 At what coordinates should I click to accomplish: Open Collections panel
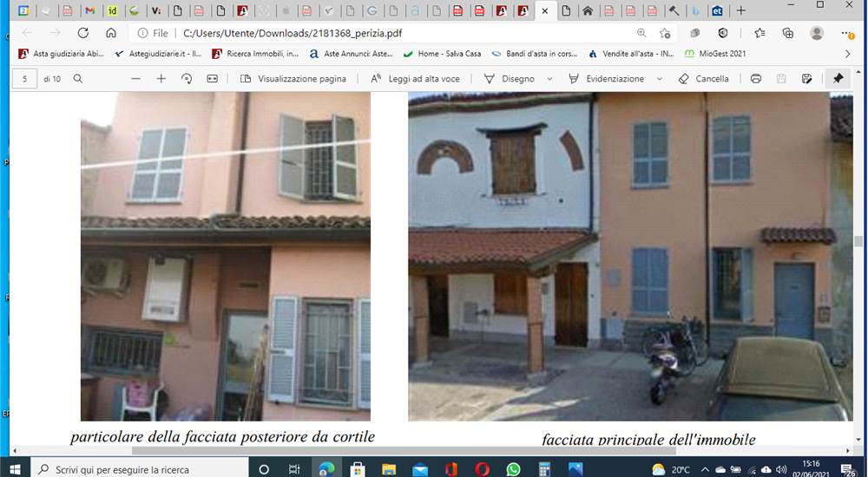(788, 33)
